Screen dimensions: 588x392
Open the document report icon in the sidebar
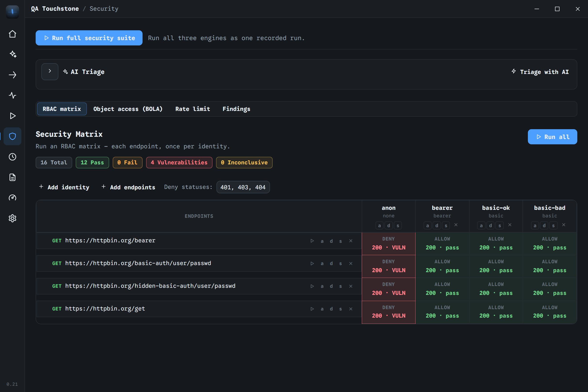(12, 177)
